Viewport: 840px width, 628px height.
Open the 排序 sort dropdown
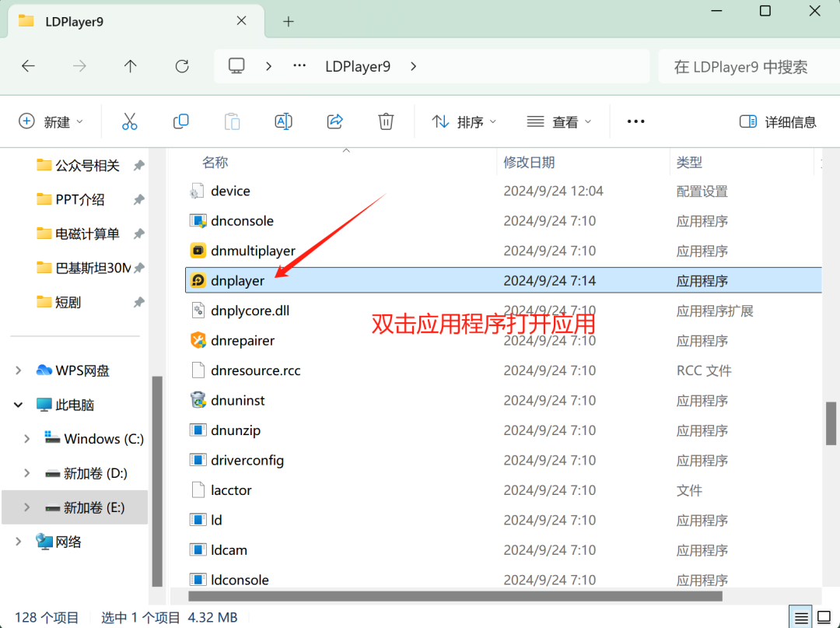coord(464,121)
